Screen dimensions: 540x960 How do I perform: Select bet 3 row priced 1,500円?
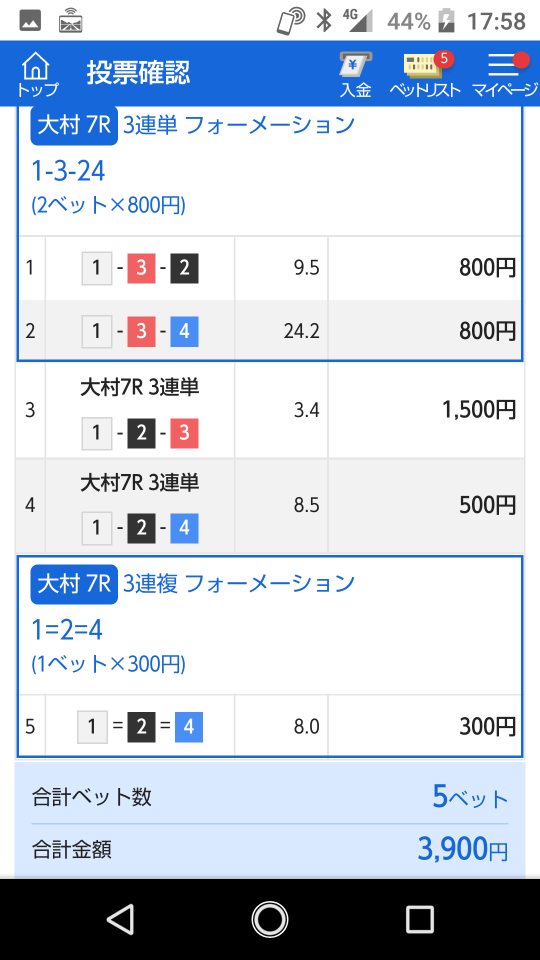(270, 410)
